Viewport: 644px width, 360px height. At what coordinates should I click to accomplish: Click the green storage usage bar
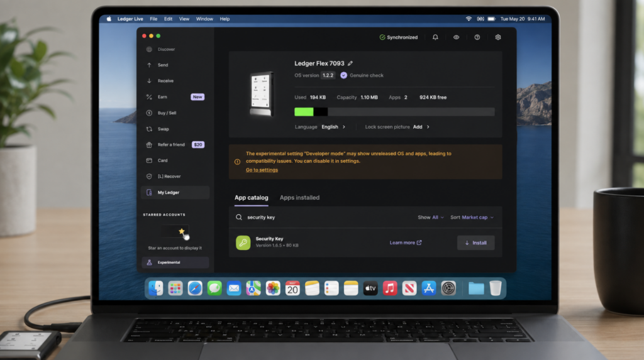(x=304, y=112)
